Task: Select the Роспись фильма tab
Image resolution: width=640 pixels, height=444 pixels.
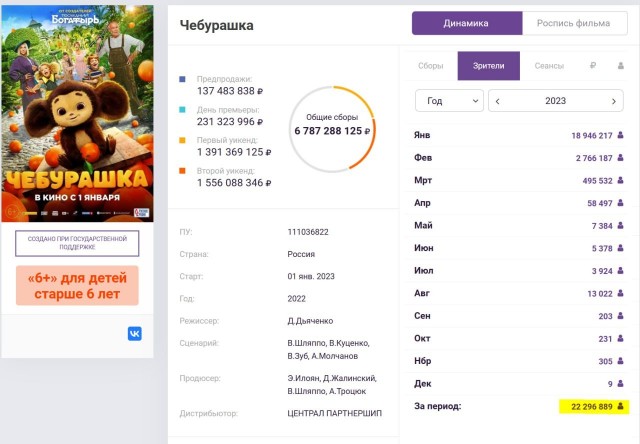Action: [x=574, y=23]
